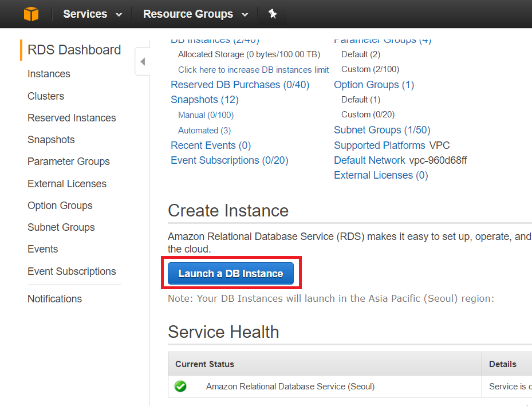Click Supported Platforms link
Image resolution: width=532 pixels, height=406 pixels.
pos(379,145)
